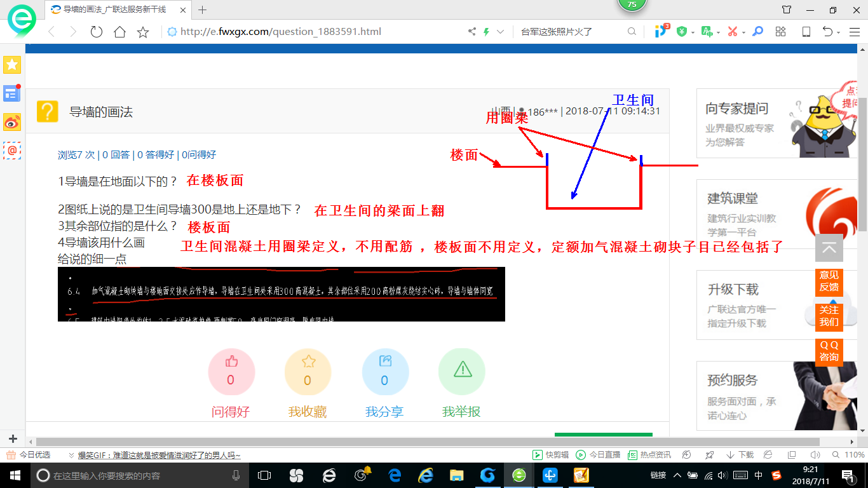This screenshot has height=488, width=868.
Task: Go back to the previous page
Action: point(51,32)
